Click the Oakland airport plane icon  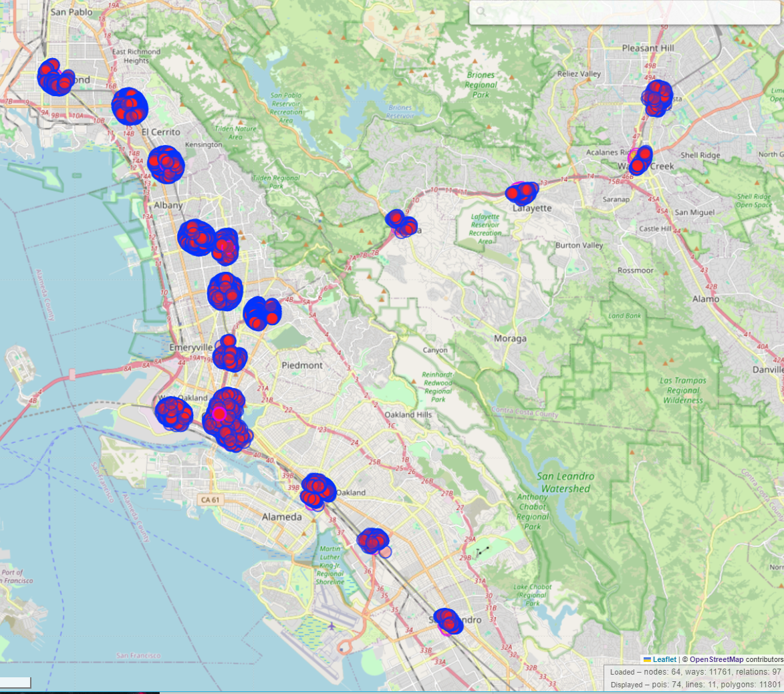332,626
